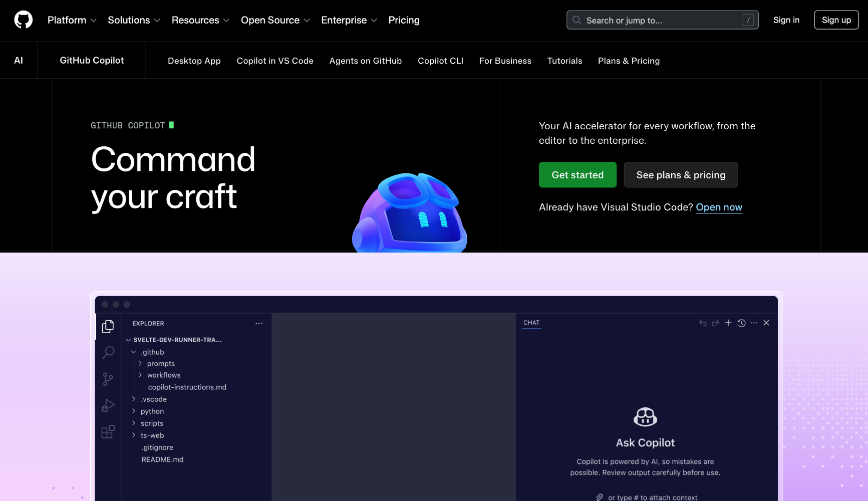This screenshot has width=868, height=501.
Task: Expand the Open Source menu
Action: pyautogui.click(x=275, y=20)
